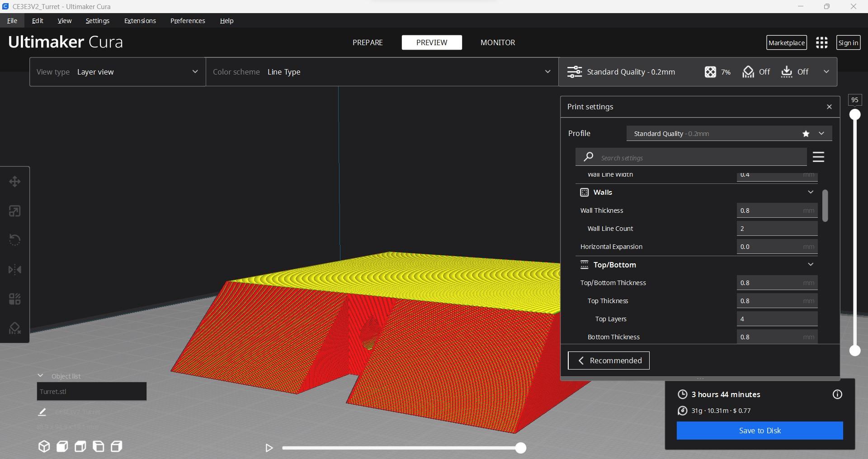The image size is (868, 459).
Task: Select Turret.stl in the object list
Action: (x=91, y=391)
